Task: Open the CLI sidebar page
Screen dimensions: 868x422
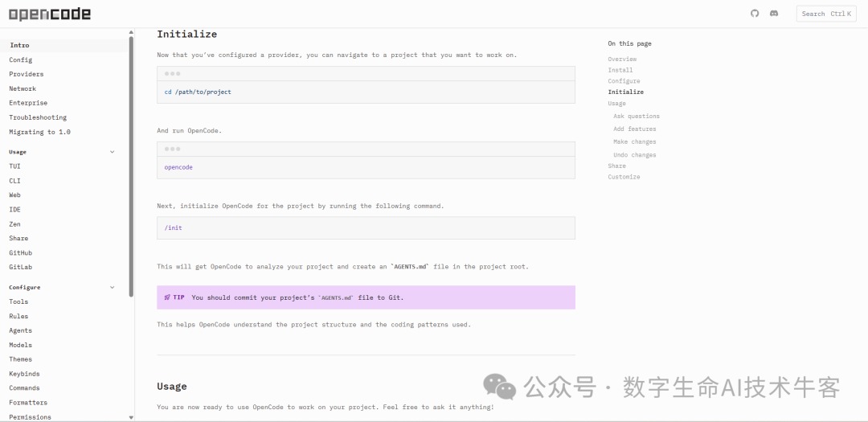Action: tap(15, 181)
